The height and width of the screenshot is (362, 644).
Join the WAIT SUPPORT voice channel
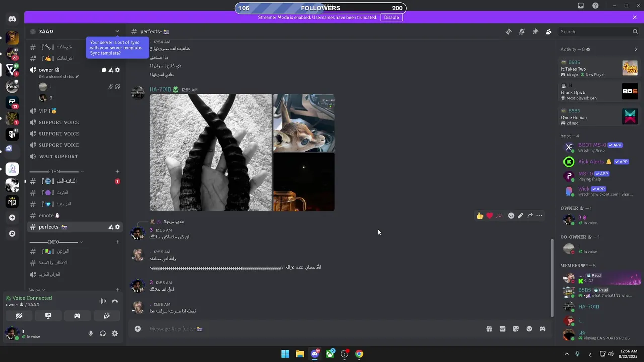pyautogui.click(x=74, y=156)
